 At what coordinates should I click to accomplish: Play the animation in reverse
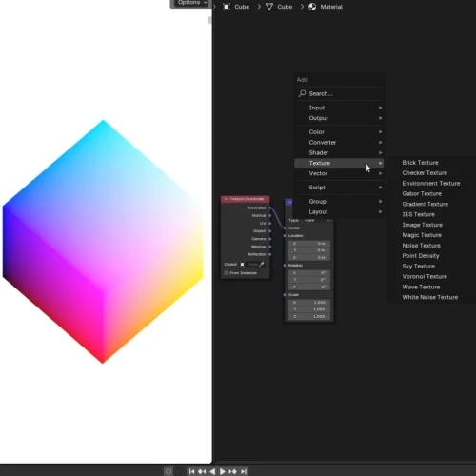tap(212, 471)
